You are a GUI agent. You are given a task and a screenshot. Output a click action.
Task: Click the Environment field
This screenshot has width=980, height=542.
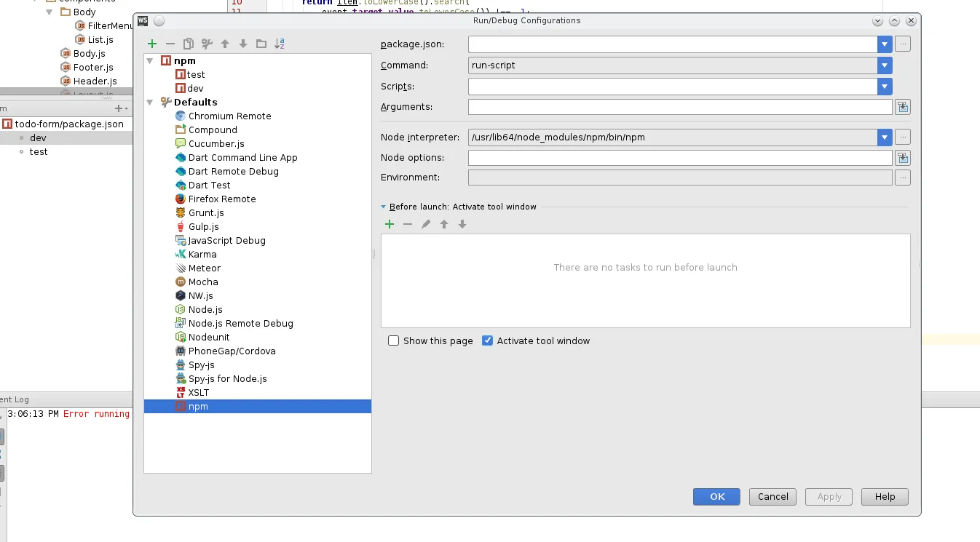(680, 178)
